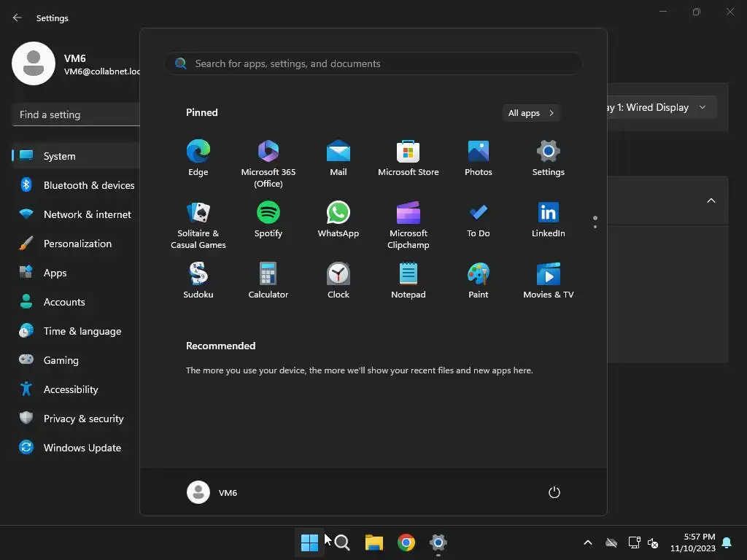The width and height of the screenshot is (747, 560).
Task: Open File Explorer from taskbar
Action: 374,542
